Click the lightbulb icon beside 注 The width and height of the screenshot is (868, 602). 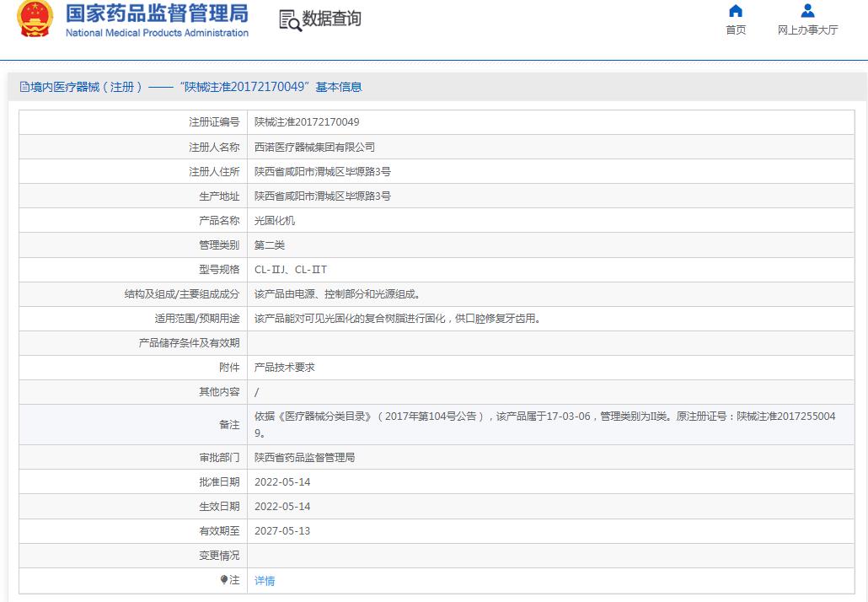point(223,580)
